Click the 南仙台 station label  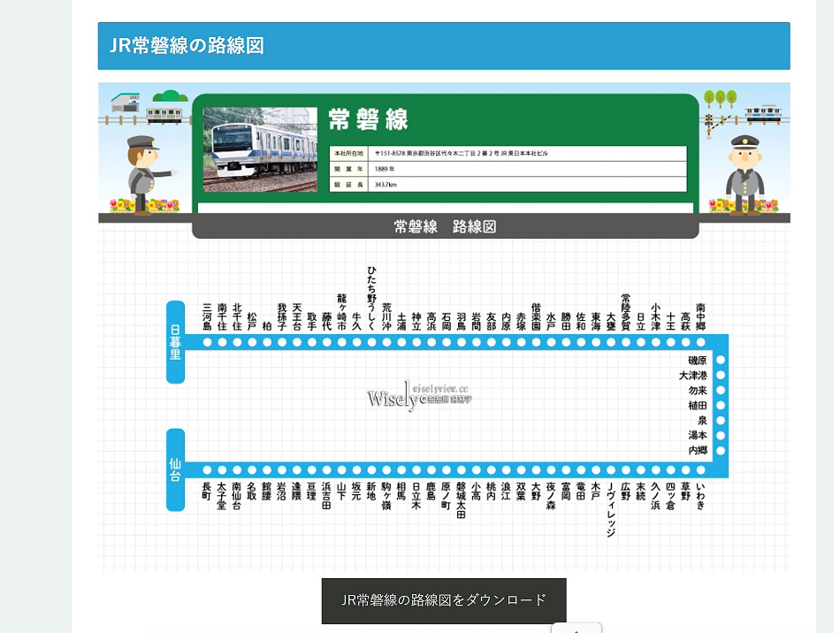237,496
